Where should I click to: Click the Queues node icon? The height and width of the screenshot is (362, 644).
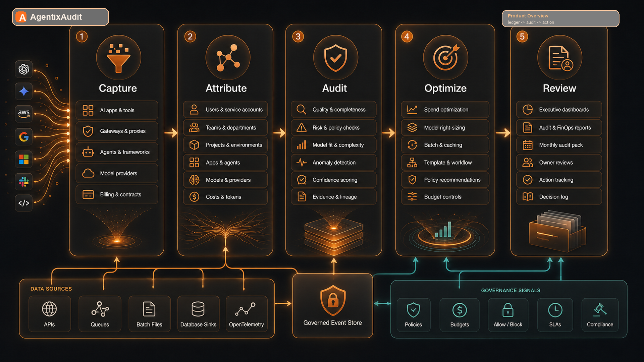(x=100, y=309)
